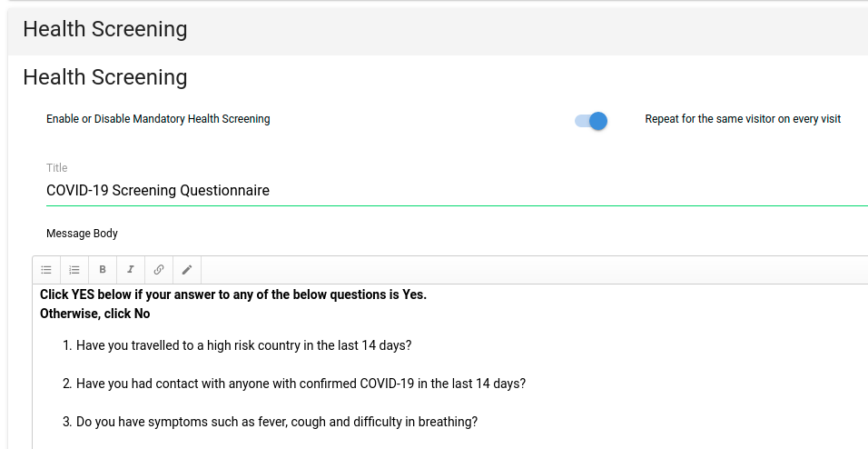Insert a bulleted list in message body
Viewport: 868px width, 449px height.
tap(46, 270)
